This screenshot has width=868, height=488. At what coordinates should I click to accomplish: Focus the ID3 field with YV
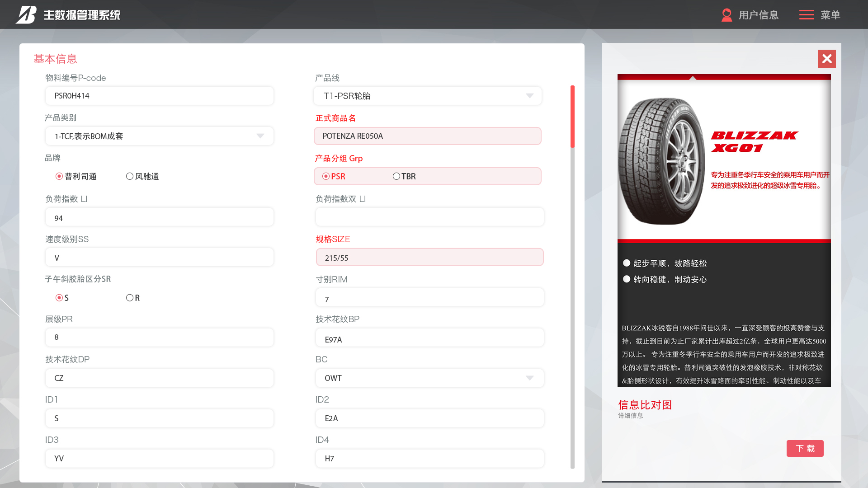[x=160, y=459]
